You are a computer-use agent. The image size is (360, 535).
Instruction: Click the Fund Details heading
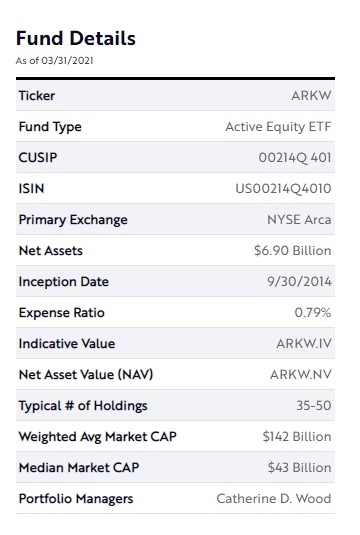[x=76, y=38]
